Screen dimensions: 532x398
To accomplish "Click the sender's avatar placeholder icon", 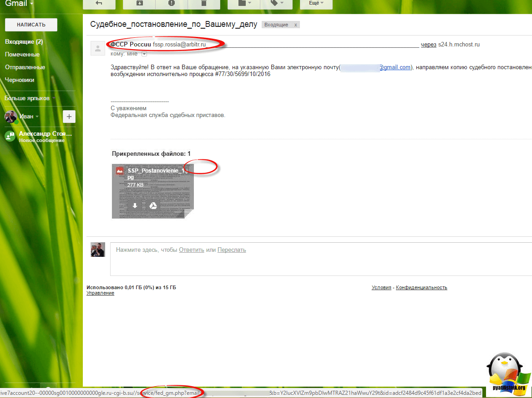I will 98,48.
